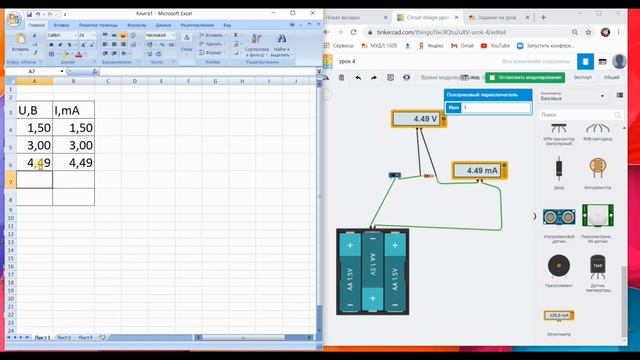Image resolution: width=640 pixels, height=360 pixels.
Task: Close the Новая вкладка browser tab
Action: (385, 18)
